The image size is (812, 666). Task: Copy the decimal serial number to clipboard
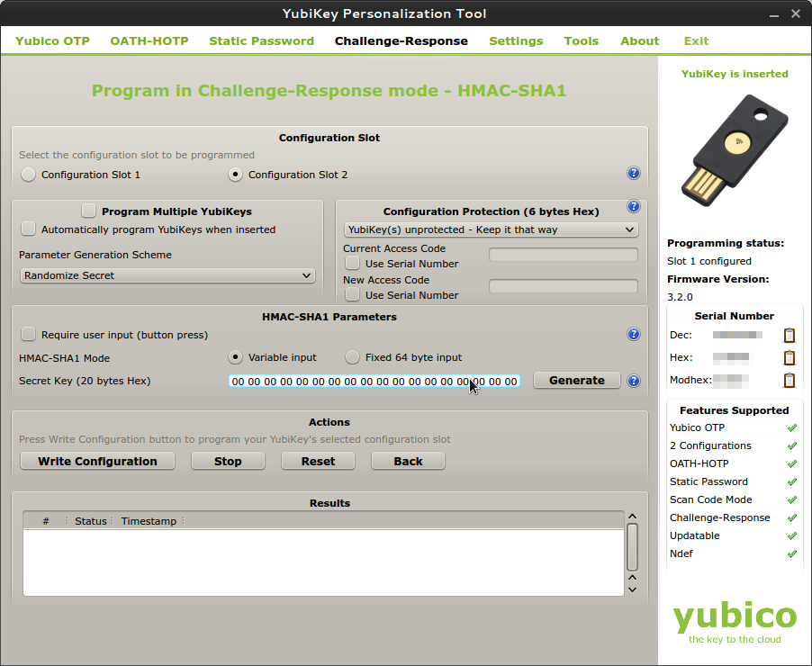(x=789, y=335)
